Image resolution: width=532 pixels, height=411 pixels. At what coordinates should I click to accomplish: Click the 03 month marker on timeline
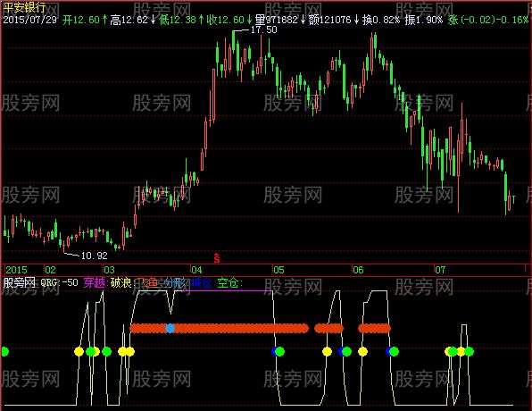click(x=109, y=270)
